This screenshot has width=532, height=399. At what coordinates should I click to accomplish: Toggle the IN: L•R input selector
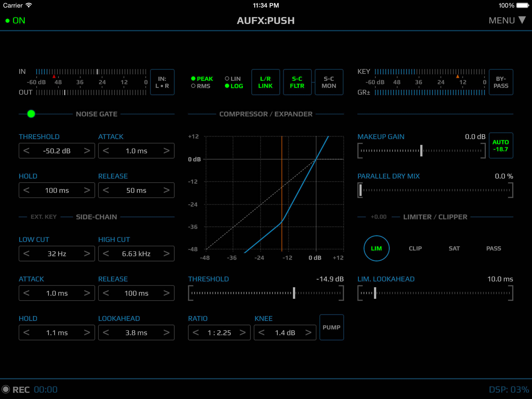[162, 82]
